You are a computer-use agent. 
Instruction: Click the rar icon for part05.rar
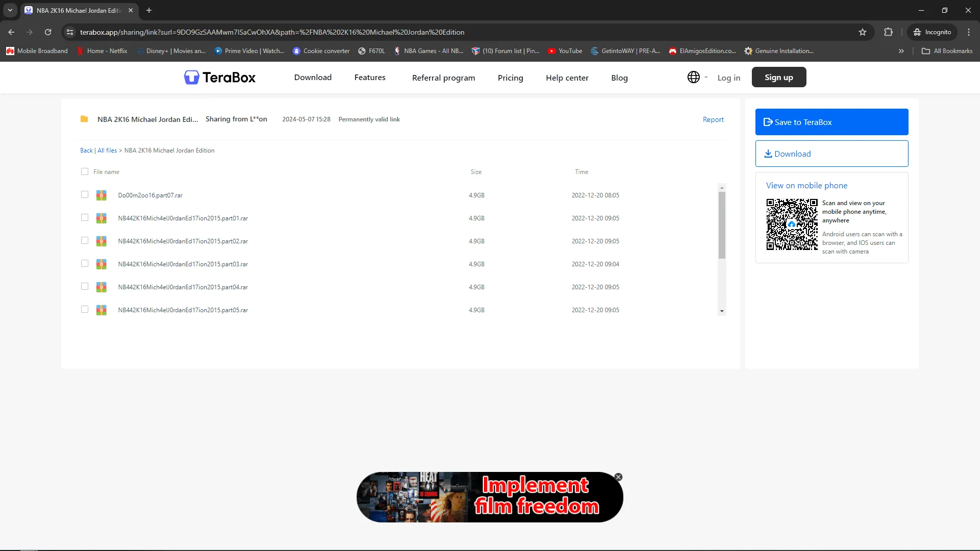click(x=102, y=310)
